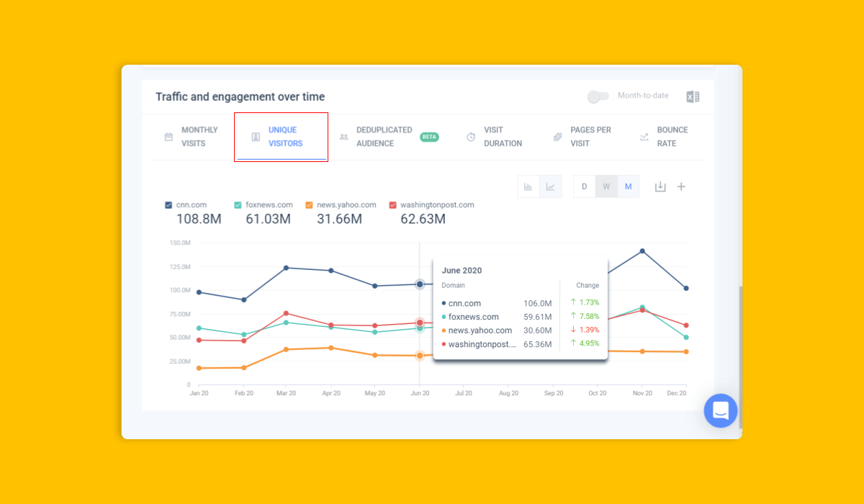The width and height of the screenshot is (864, 504).
Task: Click the foxnews.com value 61.03M
Action: [x=268, y=219]
